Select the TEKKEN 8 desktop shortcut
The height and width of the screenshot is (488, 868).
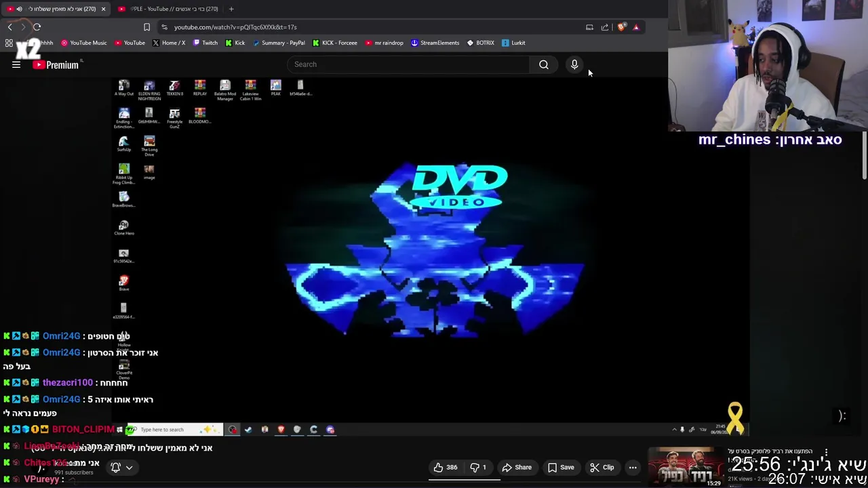[174, 88]
